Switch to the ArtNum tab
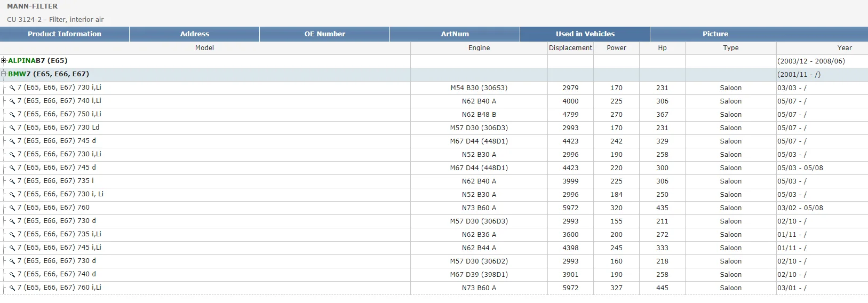This screenshot has width=868, height=303. click(455, 34)
